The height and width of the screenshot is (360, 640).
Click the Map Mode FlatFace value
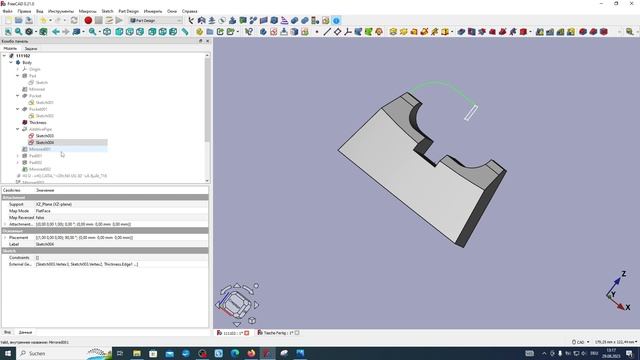point(121,211)
